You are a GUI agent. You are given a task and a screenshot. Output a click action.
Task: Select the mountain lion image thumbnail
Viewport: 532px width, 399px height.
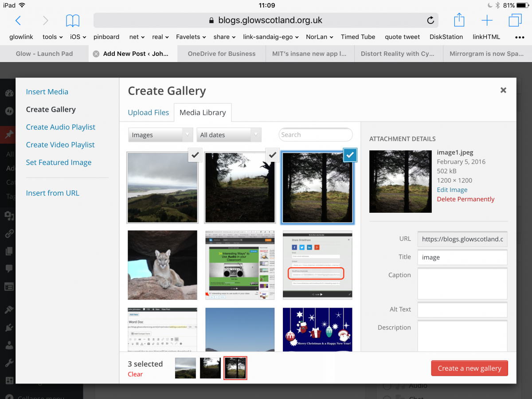point(163,265)
